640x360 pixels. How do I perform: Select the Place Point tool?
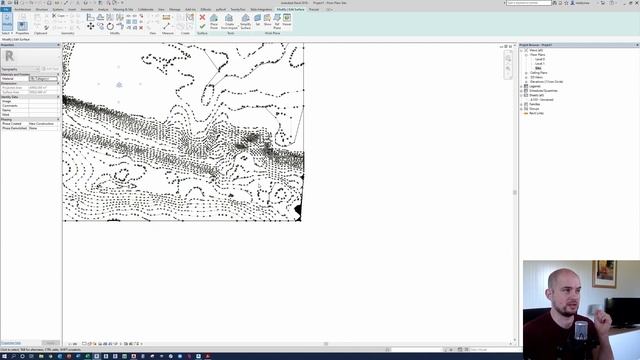click(x=214, y=21)
